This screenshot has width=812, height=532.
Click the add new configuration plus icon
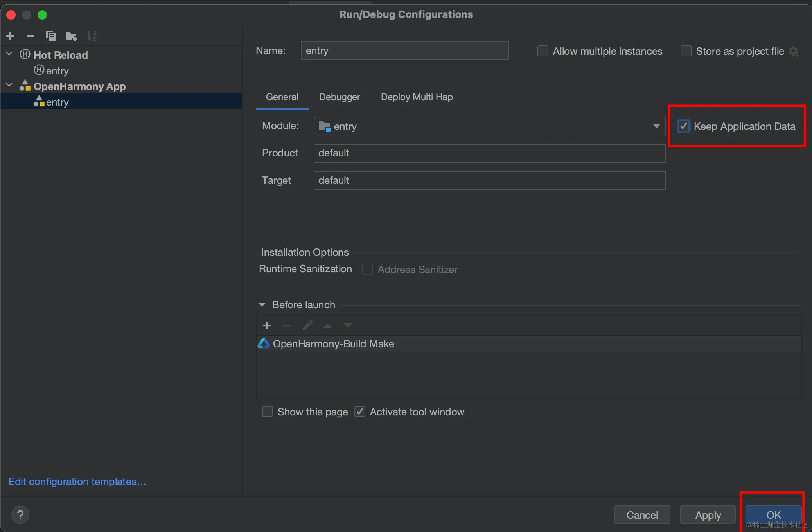11,36
